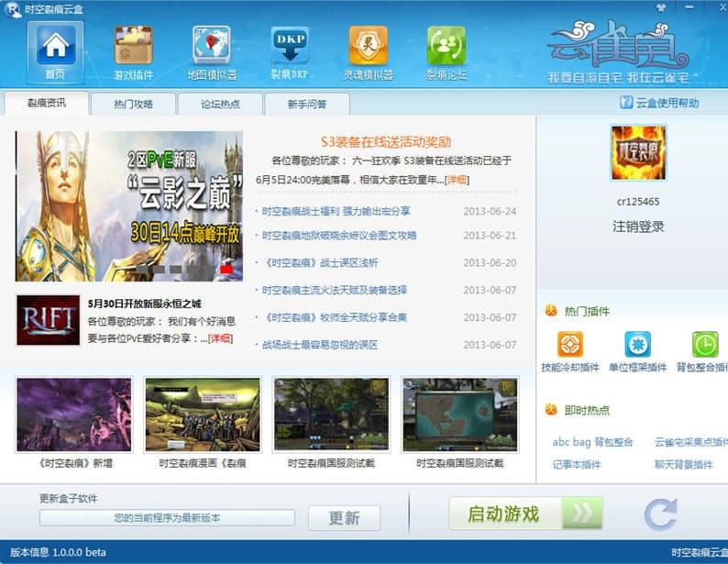728x564 pixels.
Task: Click the 技能冷却插件 plugin icon
Action: [570, 345]
